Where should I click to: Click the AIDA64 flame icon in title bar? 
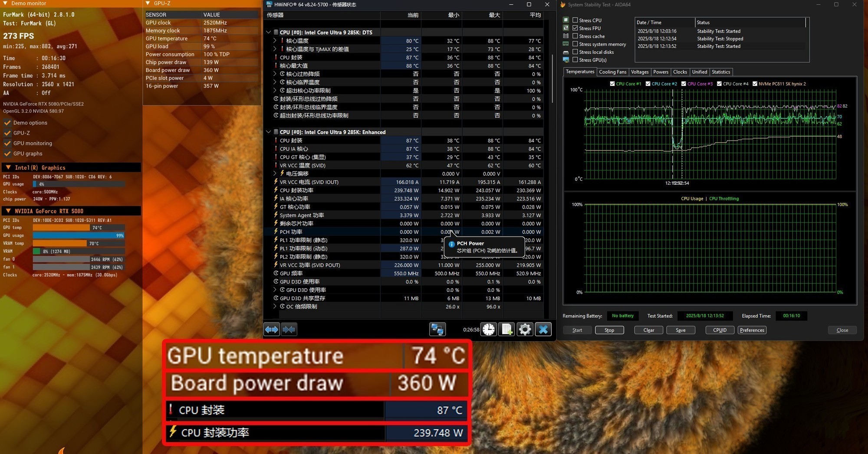563,5
